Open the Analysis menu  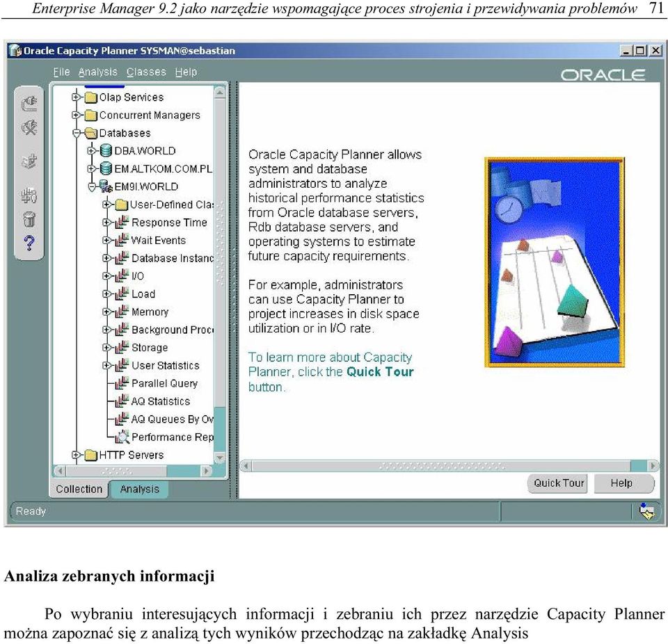pos(97,72)
